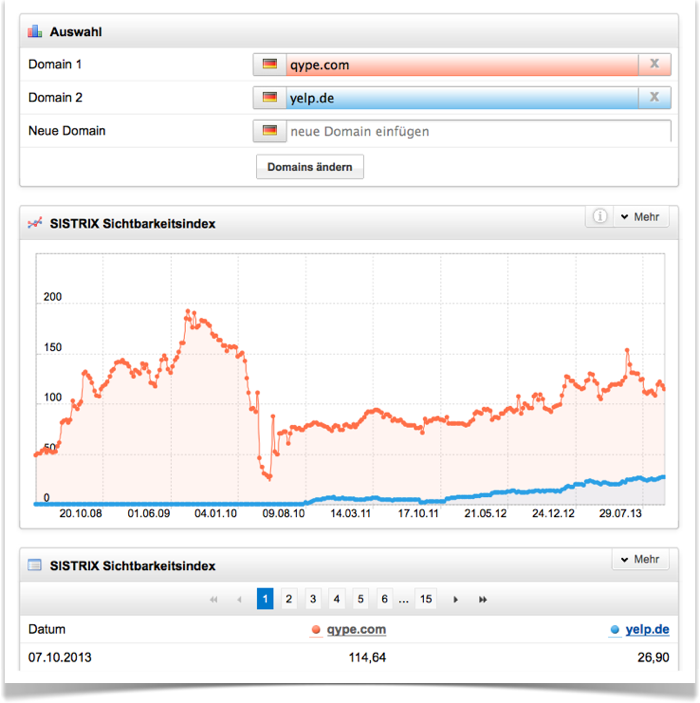Open the German flag selector for yelp.de
This screenshot has height=703, width=700.
pyautogui.click(x=269, y=97)
